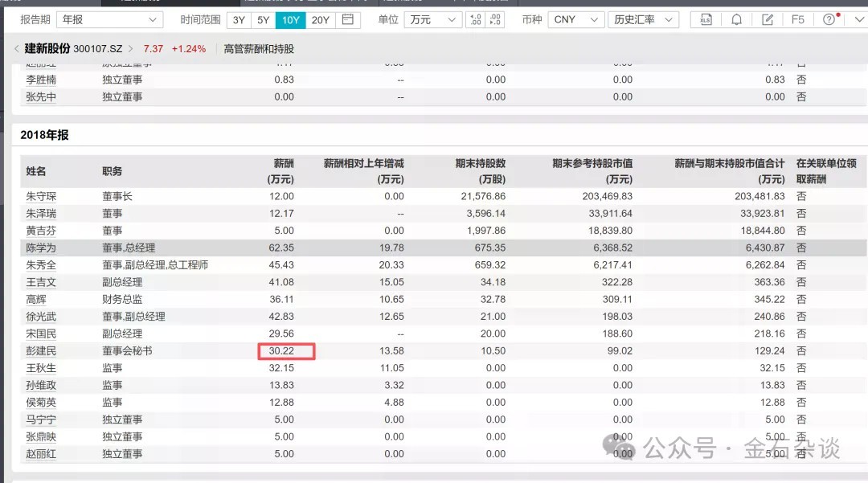Sort by 期末参考持股市值 column header
Image resolution: width=868 pixels, height=483 pixels.
tap(592, 171)
